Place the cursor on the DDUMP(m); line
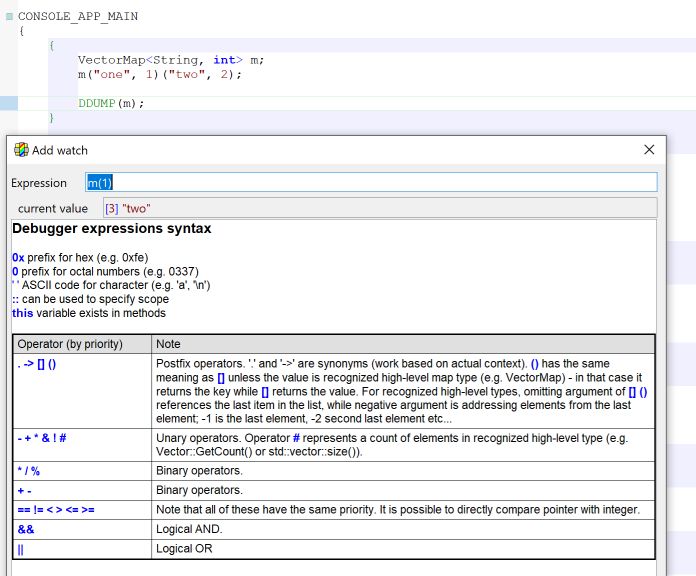 point(111,103)
